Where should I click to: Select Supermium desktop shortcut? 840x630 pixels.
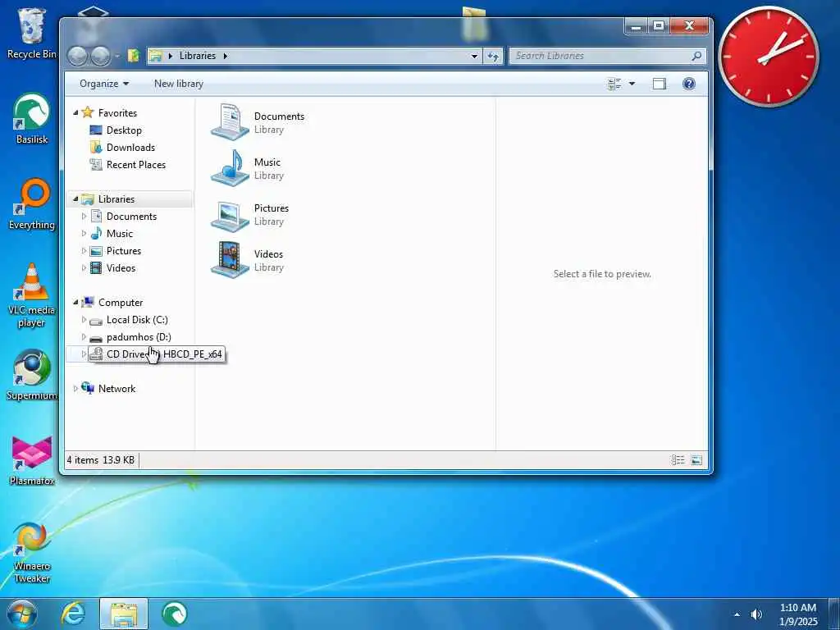coord(32,374)
